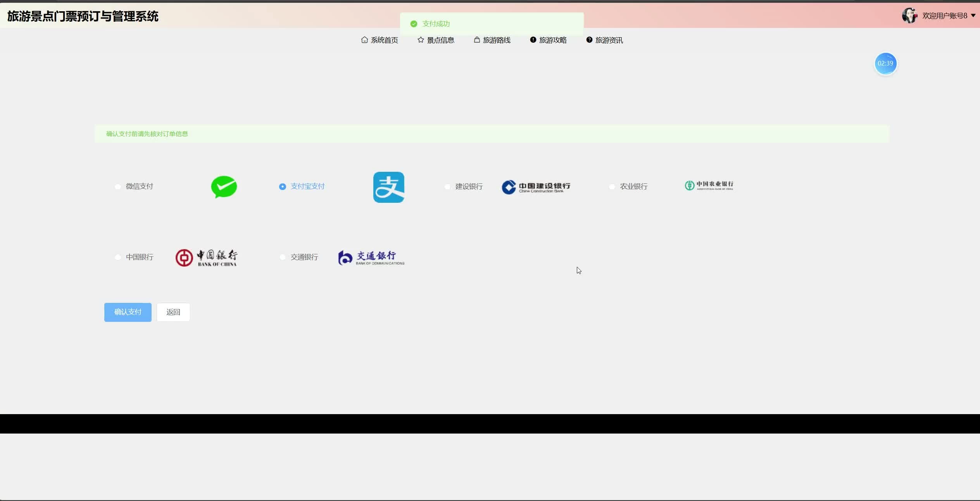Click the Bank of China logo
Viewport: 980px width, 501px height.
[x=206, y=257]
